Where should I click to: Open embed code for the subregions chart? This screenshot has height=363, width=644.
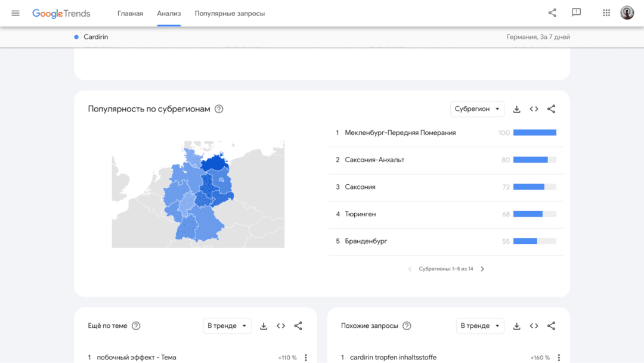click(x=534, y=108)
